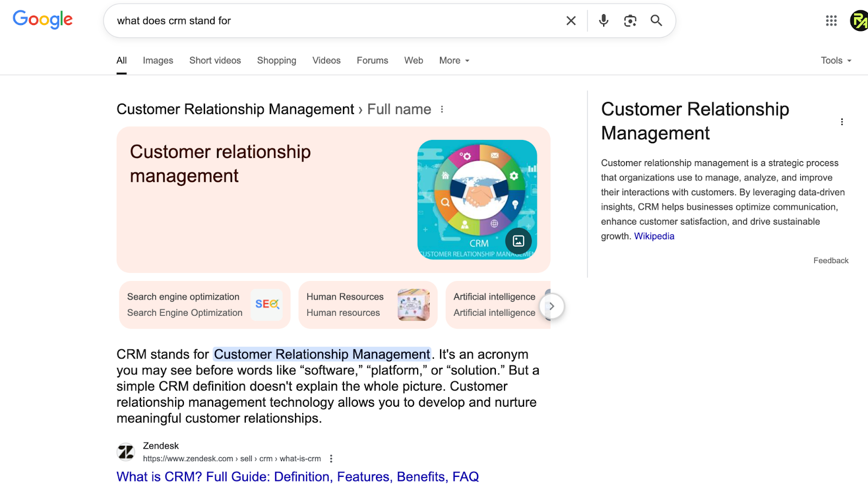Clear the search query with X icon
The width and height of the screenshot is (868, 498).
coord(571,21)
